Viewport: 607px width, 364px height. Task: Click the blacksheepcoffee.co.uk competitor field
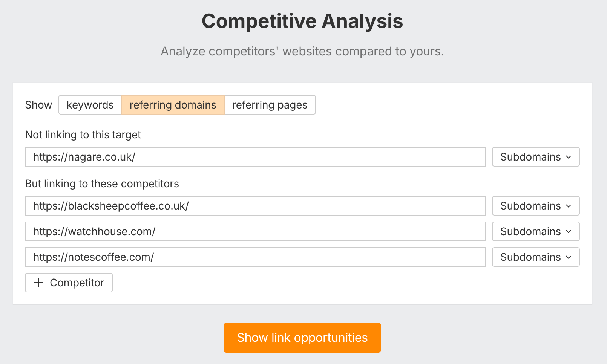(255, 206)
